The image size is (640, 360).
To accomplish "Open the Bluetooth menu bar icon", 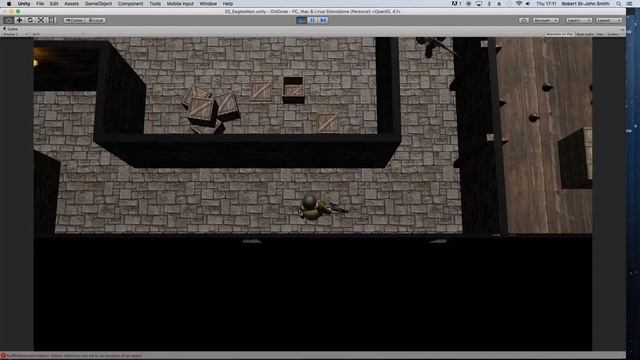I will [489, 4].
